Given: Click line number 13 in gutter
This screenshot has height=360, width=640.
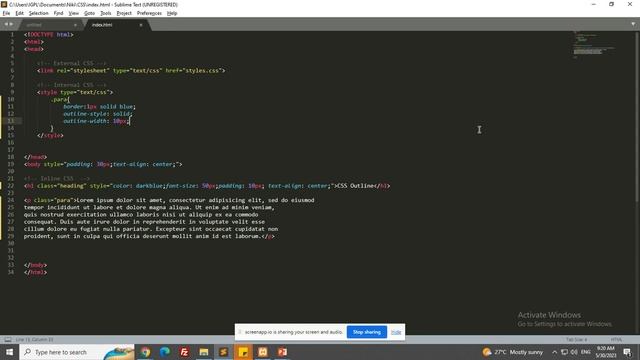Looking at the screenshot, I should pos(11,121).
